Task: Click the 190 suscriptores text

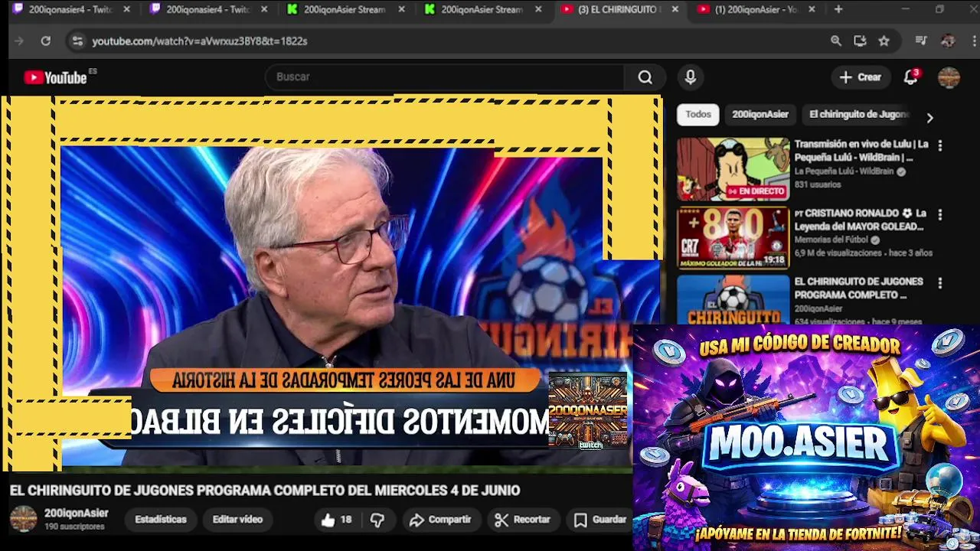Action: 74,527
